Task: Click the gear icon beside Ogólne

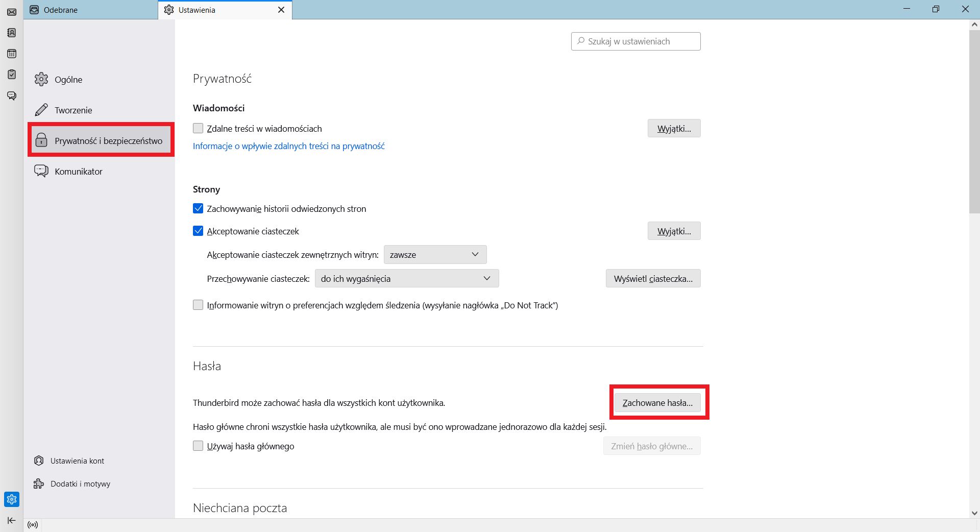Action: point(41,79)
